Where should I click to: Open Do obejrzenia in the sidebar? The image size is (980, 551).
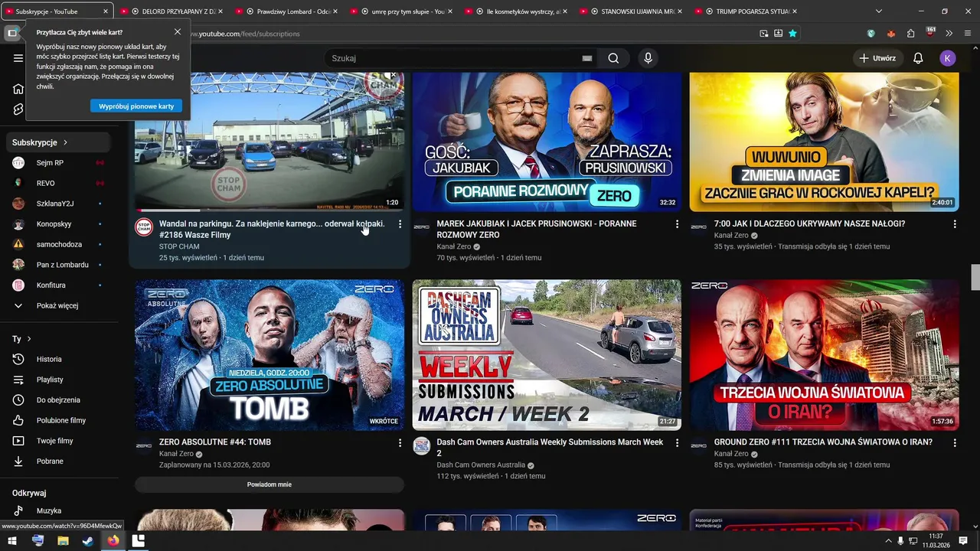[58, 399]
